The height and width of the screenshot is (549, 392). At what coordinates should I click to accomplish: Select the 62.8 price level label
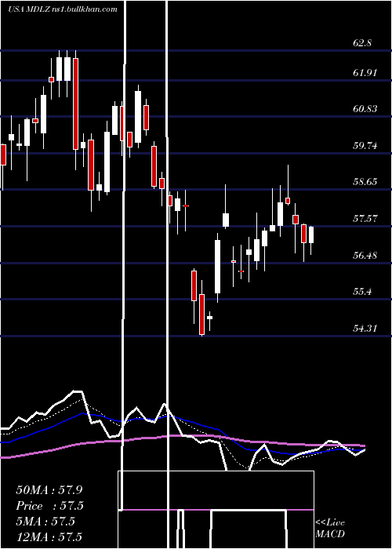click(x=362, y=43)
